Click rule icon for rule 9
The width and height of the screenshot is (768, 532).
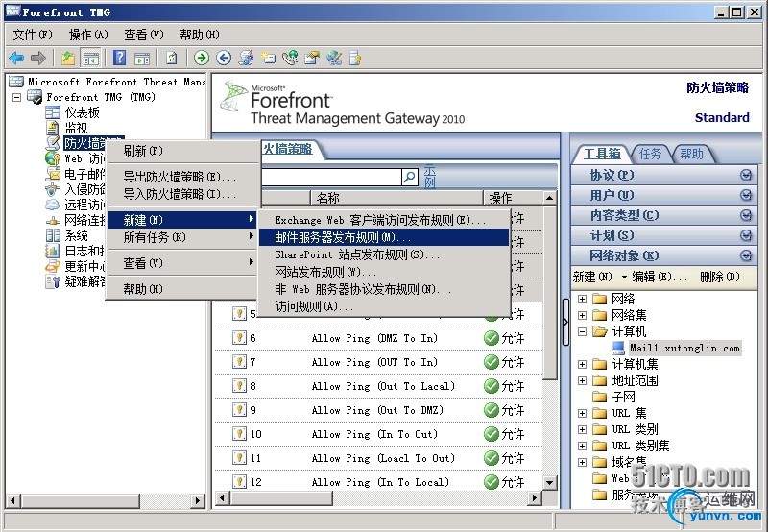click(x=239, y=409)
